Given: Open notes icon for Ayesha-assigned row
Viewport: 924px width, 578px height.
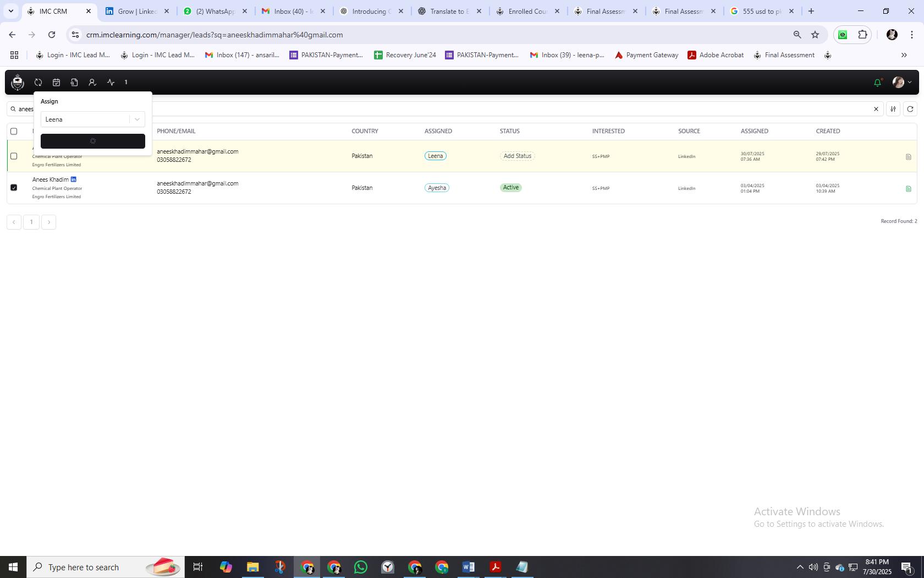Looking at the screenshot, I should click(908, 189).
